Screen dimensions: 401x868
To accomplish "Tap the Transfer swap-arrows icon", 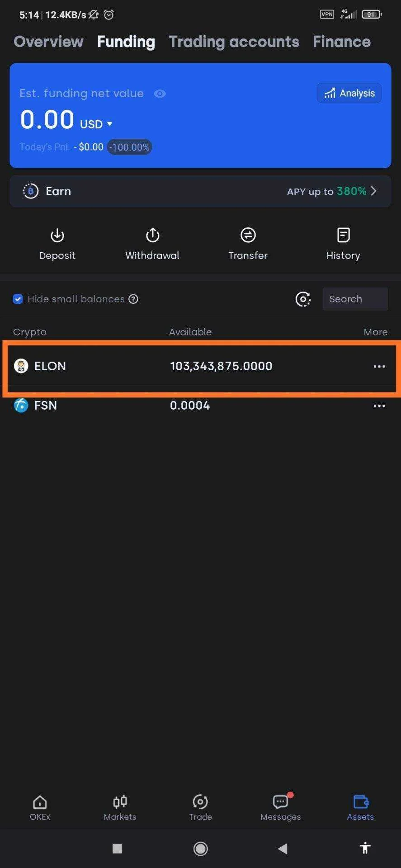I will point(248,235).
